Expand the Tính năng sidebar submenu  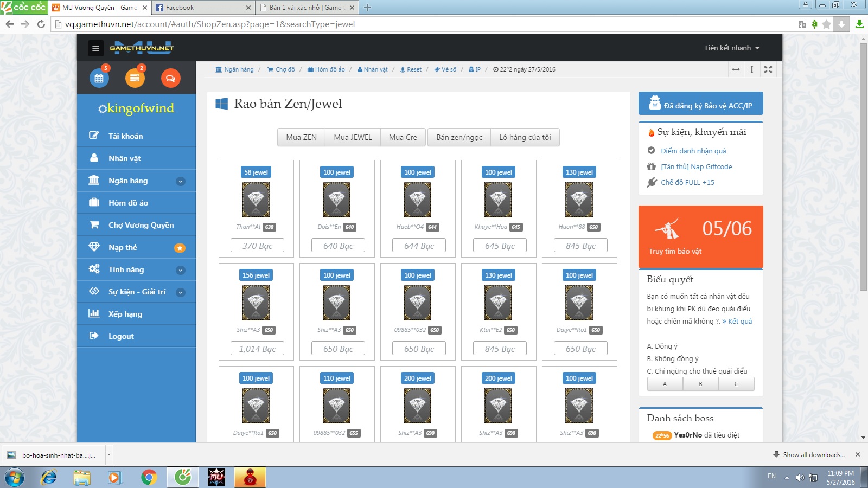(x=181, y=270)
